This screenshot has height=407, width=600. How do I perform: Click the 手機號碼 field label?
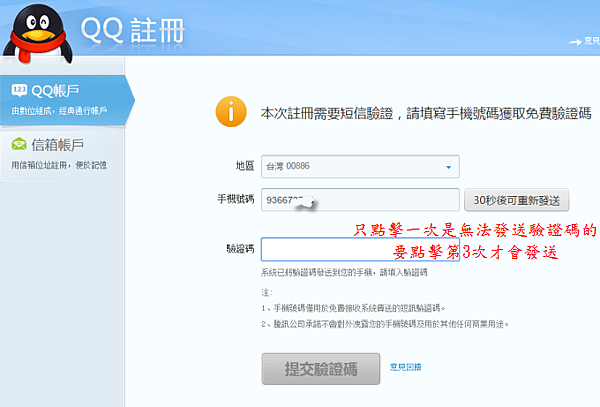click(236, 199)
